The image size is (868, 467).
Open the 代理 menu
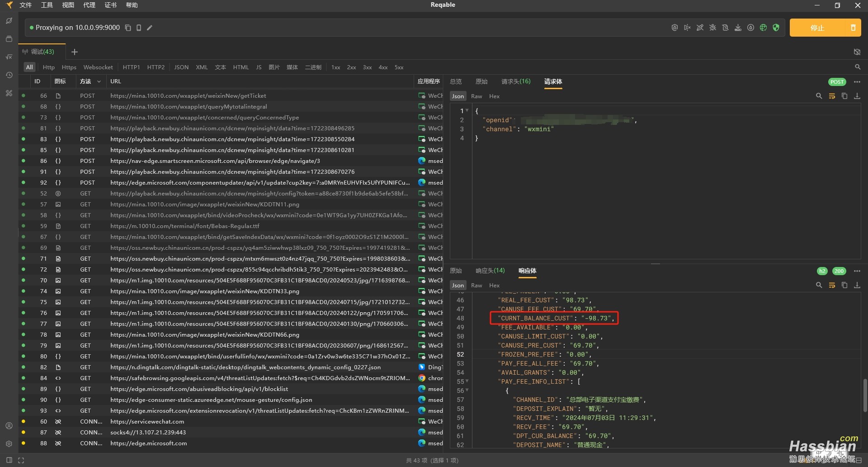pos(89,5)
